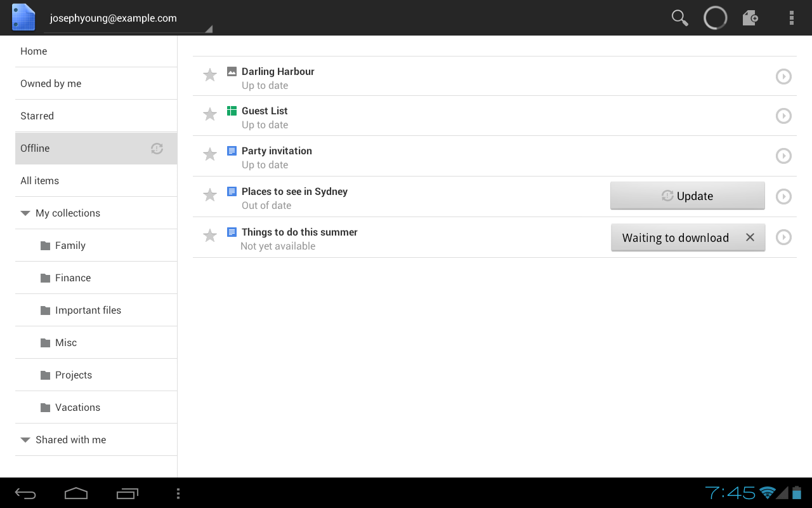The width and height of the screenshot is (812, 508).
Task: Open the account selector dropdown
Action: click(127, 17)
